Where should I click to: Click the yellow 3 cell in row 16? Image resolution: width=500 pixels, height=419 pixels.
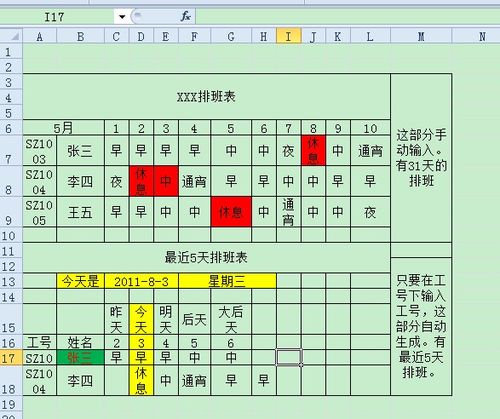pos(141,342)
